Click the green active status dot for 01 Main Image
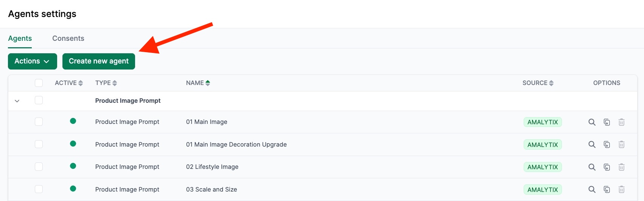644x201 pixels. click(73, 121)
